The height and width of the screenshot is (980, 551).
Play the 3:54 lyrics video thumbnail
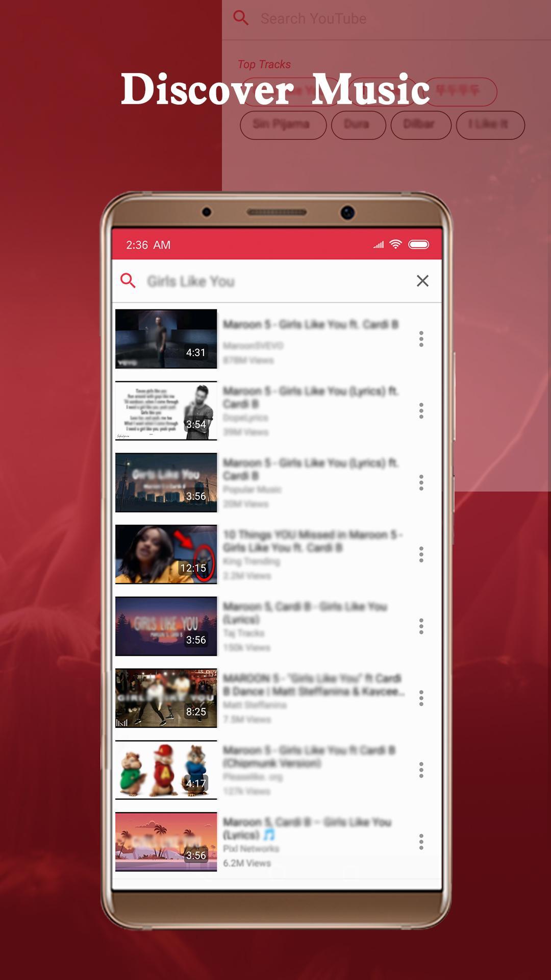click(x=166, y=410)
